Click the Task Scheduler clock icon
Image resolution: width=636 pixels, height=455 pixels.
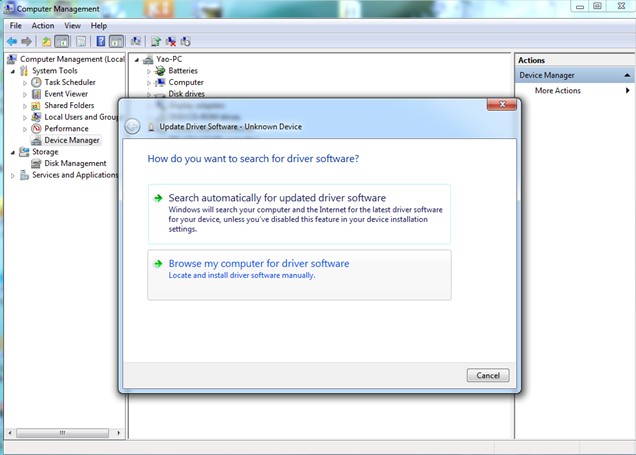37,82
